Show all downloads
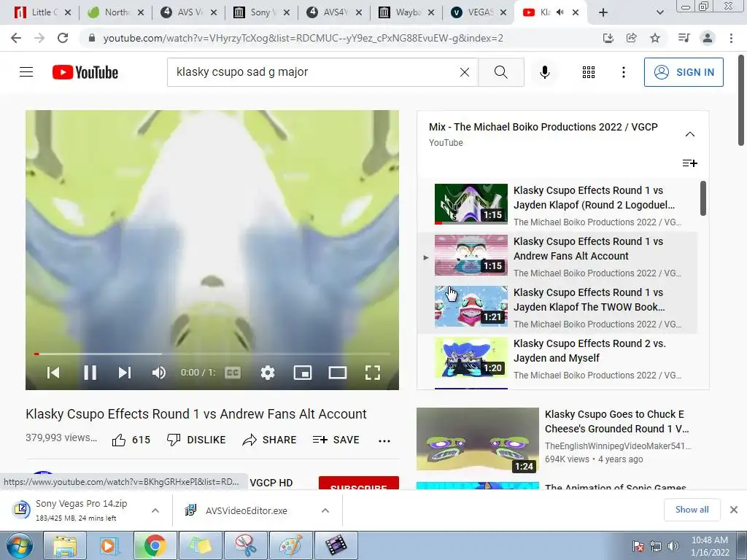Image resolution: width=747 pixels, height=560 pixels. pos(692,510)
